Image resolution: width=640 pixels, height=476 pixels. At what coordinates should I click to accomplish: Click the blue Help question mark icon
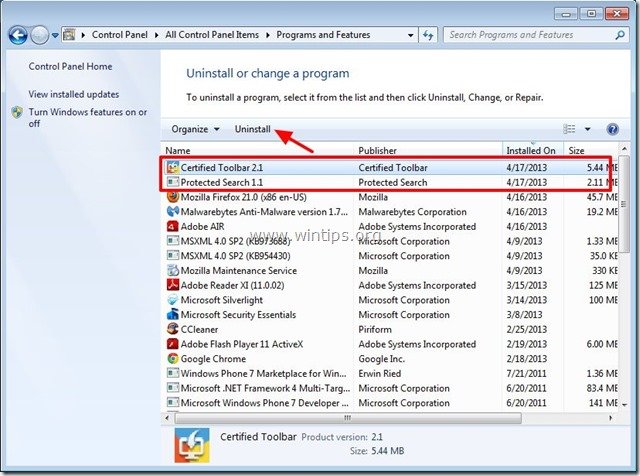[612, 129]
